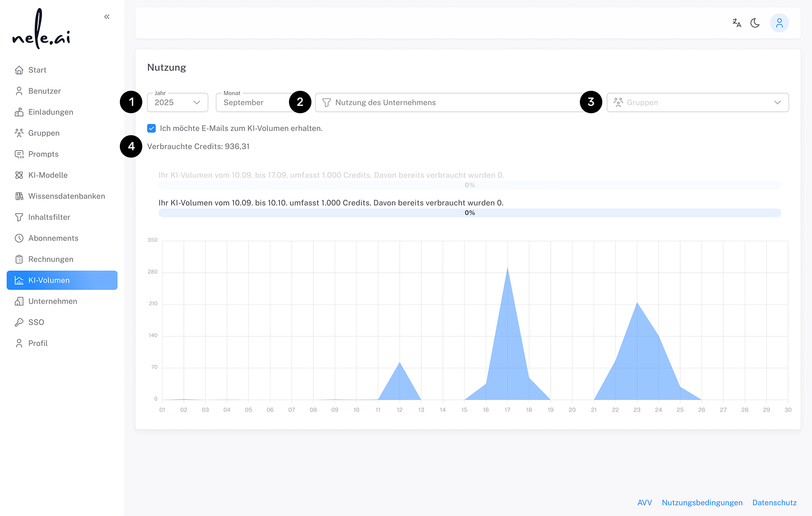Click the profile avatar icon top right
The width and height of the screenshot is (812, 516).
click(780, 22)
